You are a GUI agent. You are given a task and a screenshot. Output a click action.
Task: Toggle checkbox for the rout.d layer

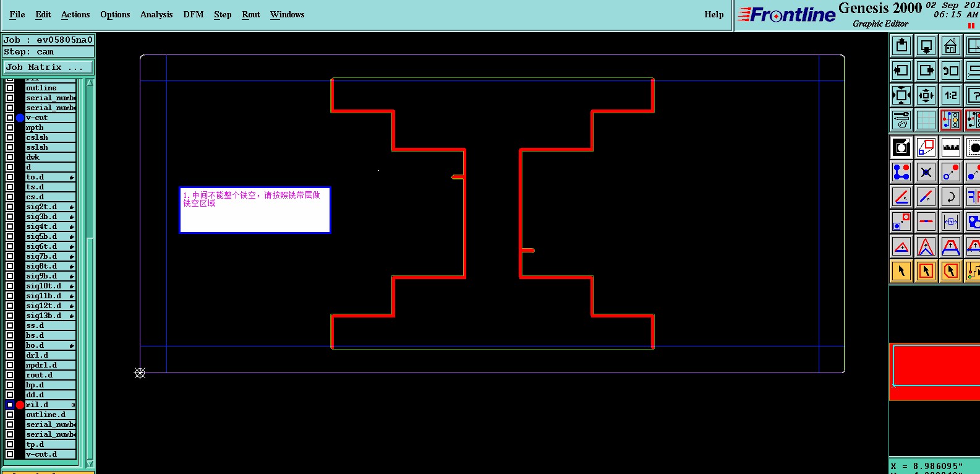(x=10, y=375)
